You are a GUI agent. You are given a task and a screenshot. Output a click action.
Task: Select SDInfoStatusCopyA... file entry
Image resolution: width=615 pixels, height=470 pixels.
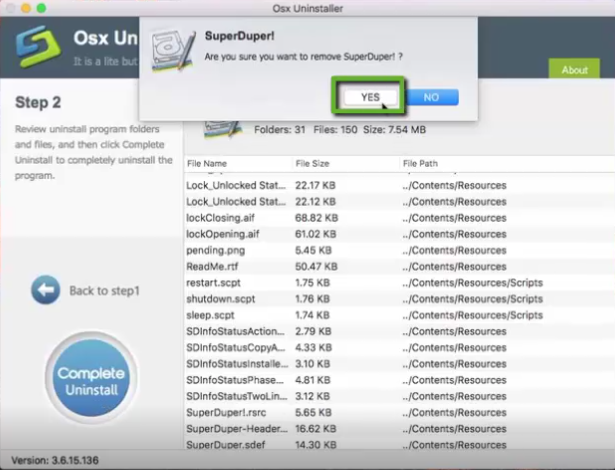click(399, 348)
